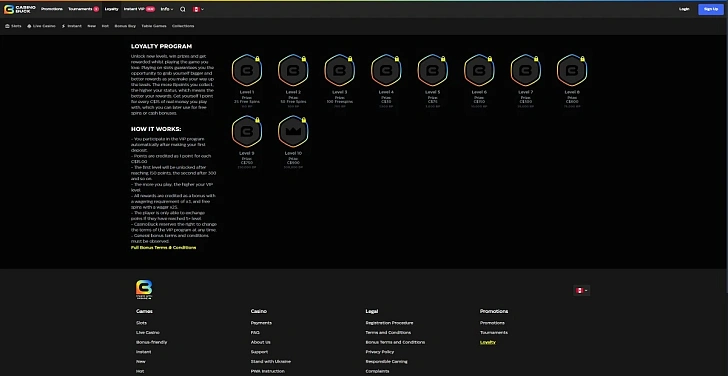728x376 pixels.
Task: Click the CasinoBuck logo in the header
Action: tap(20, 9)
